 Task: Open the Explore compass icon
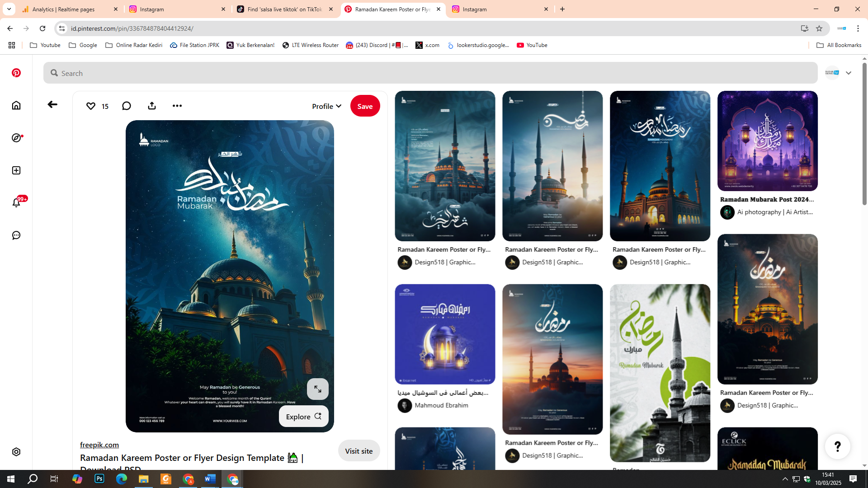(16, 138)
